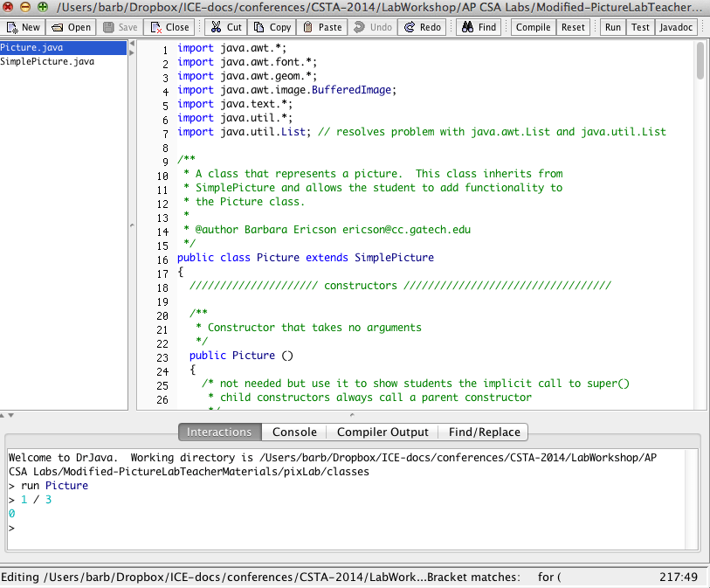
Task: Reset the interactions pane
Action: point(573,26)
